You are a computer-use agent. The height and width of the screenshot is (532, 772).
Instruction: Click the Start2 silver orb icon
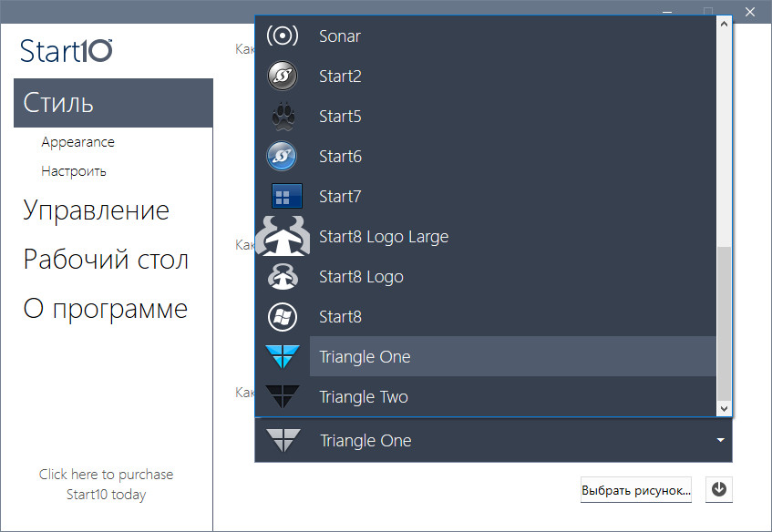coord(283,76)
